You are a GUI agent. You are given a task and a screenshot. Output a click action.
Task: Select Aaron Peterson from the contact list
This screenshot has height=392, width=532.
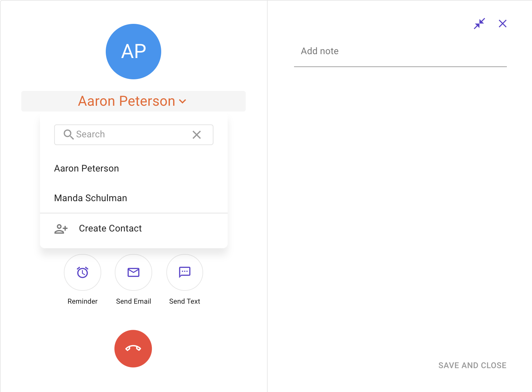tap(133, 169)
